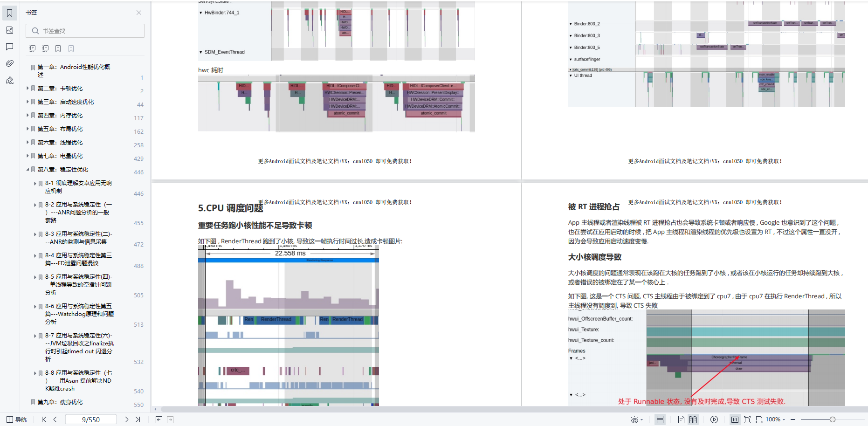Click the hwc 耗时 label

pyautogui.click(x=211, y=70)
